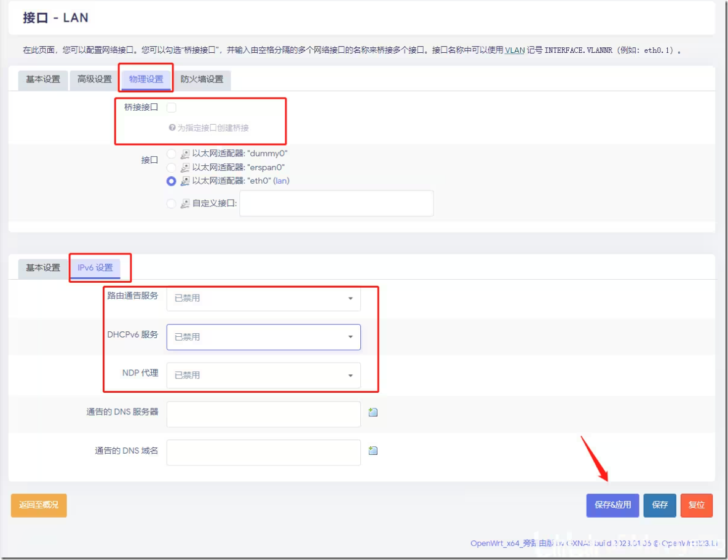Click the eth0 ethernet adapter icon
This screenshot has width=728, height=560.
[x=185, y=181]
